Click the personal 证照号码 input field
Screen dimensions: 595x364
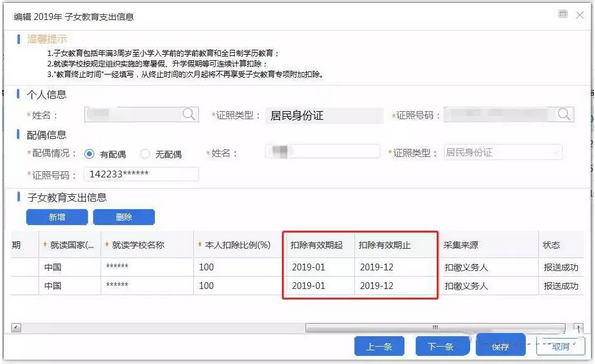click(x=509, y=114)
